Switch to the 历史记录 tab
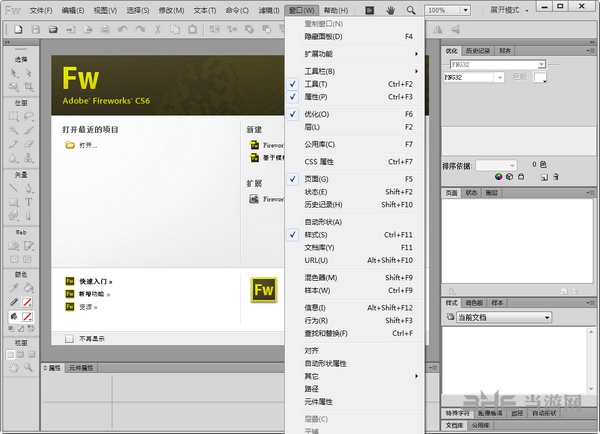Viewport: 600px width, 434px height. [x=478, y=51]
